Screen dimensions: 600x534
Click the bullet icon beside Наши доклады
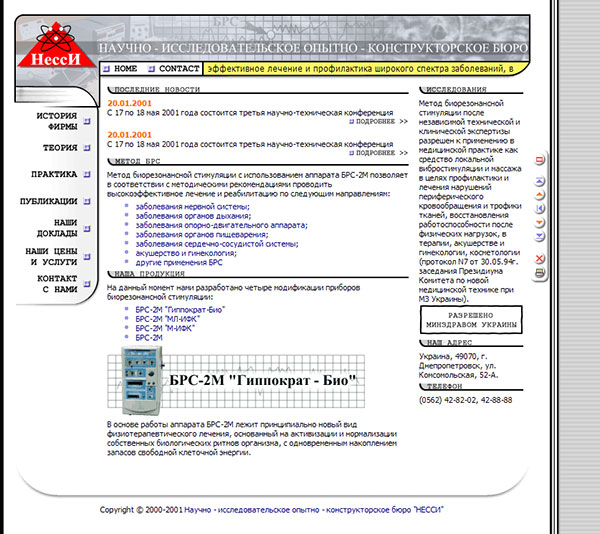pyautogui.click(x=87, y=229)
